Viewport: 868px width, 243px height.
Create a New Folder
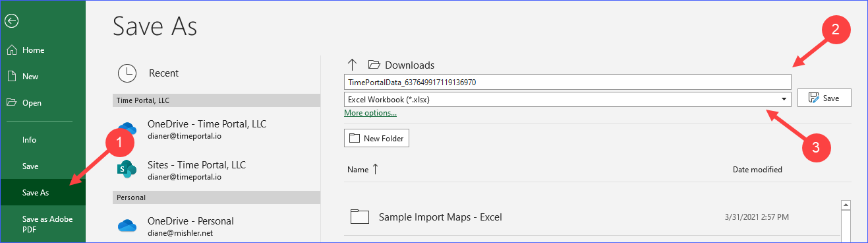(x=377, y=138)
